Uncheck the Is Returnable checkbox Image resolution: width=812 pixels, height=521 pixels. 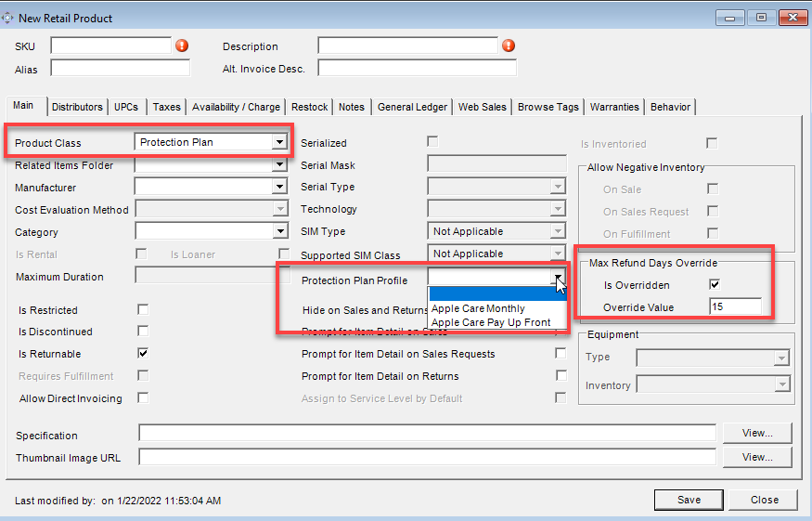point(143,354)
